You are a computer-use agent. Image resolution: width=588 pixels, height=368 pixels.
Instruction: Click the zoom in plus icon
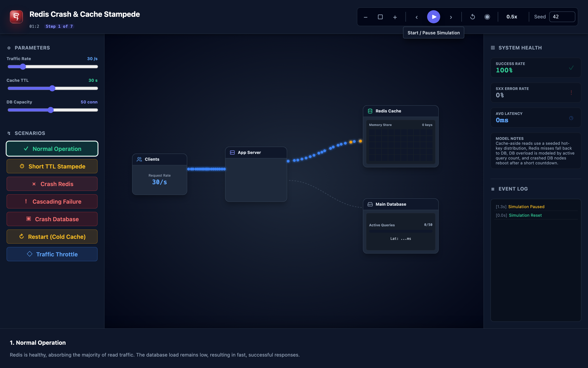pyautogui.click(x=395, y=17)
